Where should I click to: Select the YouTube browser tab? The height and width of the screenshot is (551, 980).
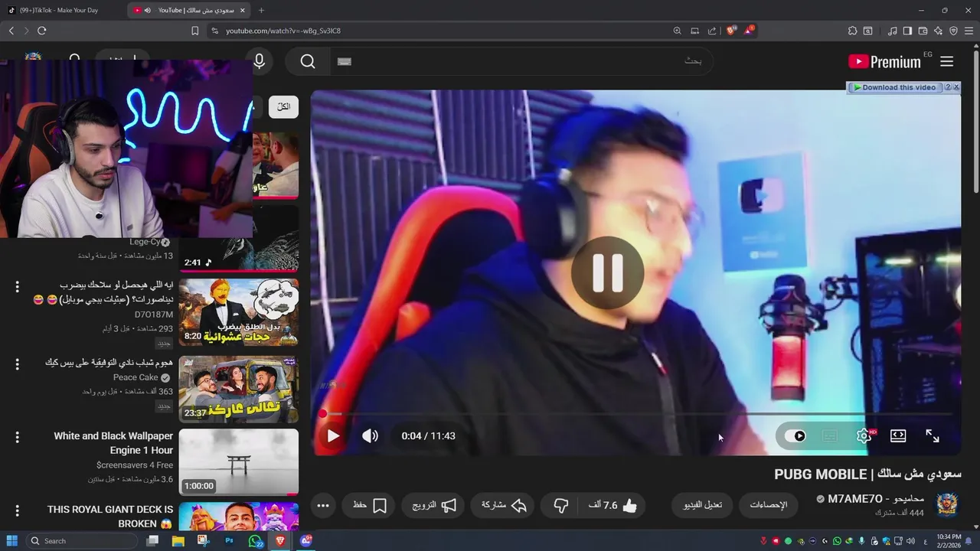188,10
